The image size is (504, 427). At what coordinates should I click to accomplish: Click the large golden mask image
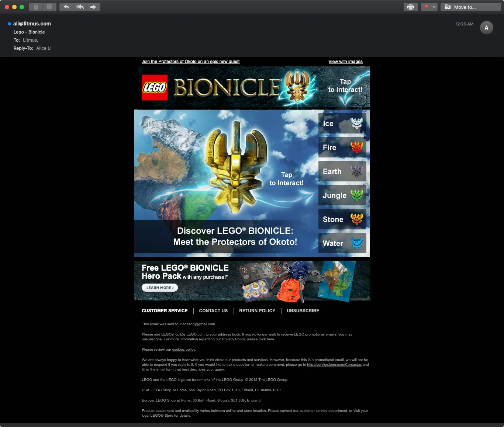(x=236, y=168)
